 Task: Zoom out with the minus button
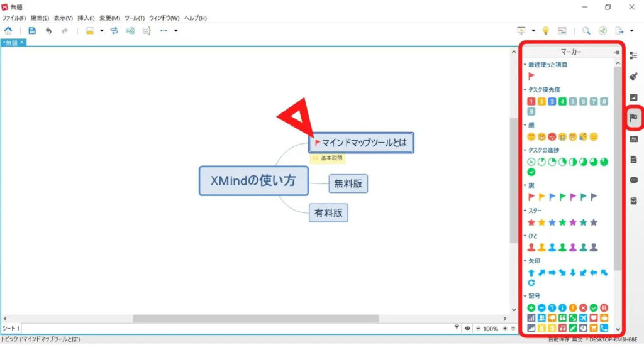click(x=478, y=328)
